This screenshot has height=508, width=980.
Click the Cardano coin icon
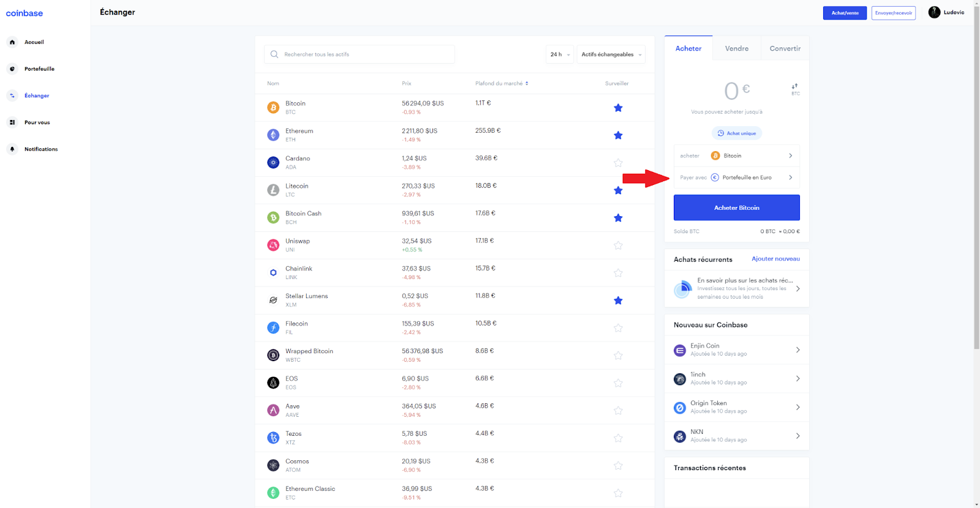(x=273, y=163)
